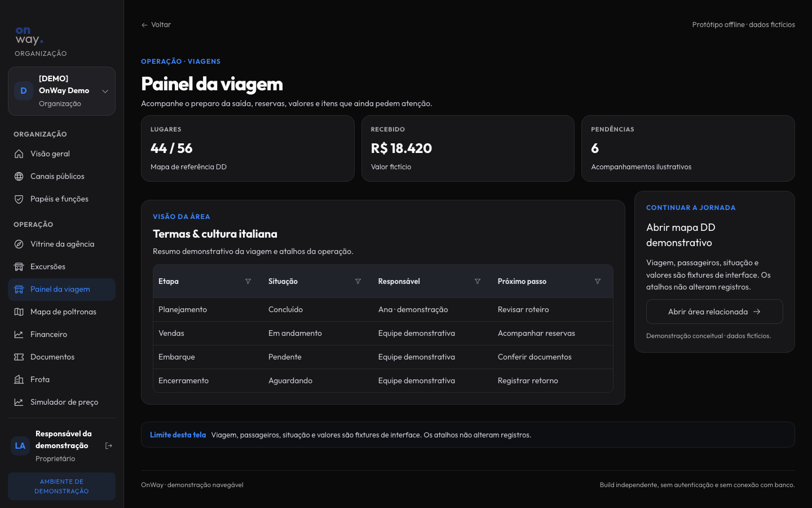Click the Vitrine da agência compass icon
The width and height of the screenshot is (812, 508).
[19, 244]
